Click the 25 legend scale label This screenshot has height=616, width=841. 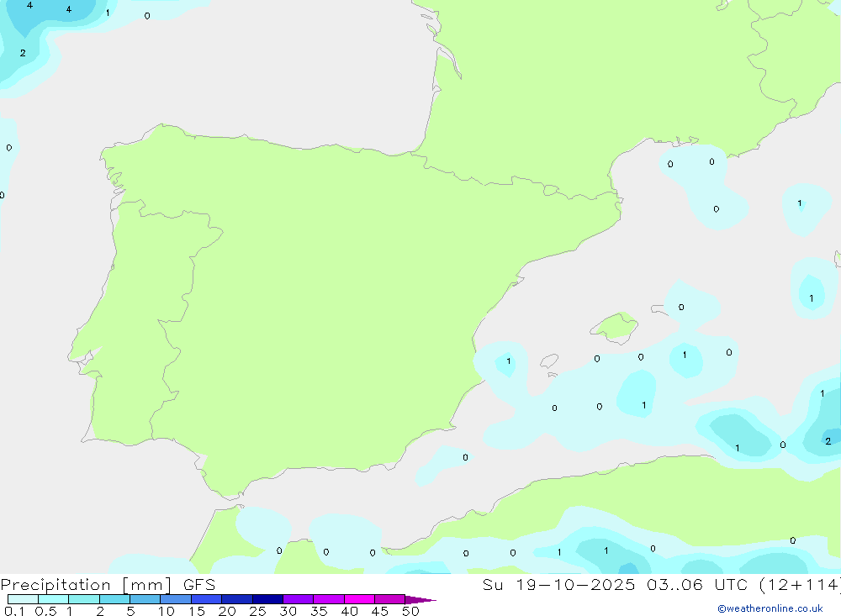pyautogui.click(x=257, y=611)
